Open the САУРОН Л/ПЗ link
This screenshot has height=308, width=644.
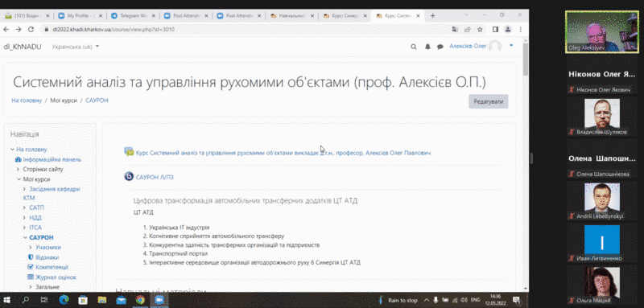[x=155, y=177]
